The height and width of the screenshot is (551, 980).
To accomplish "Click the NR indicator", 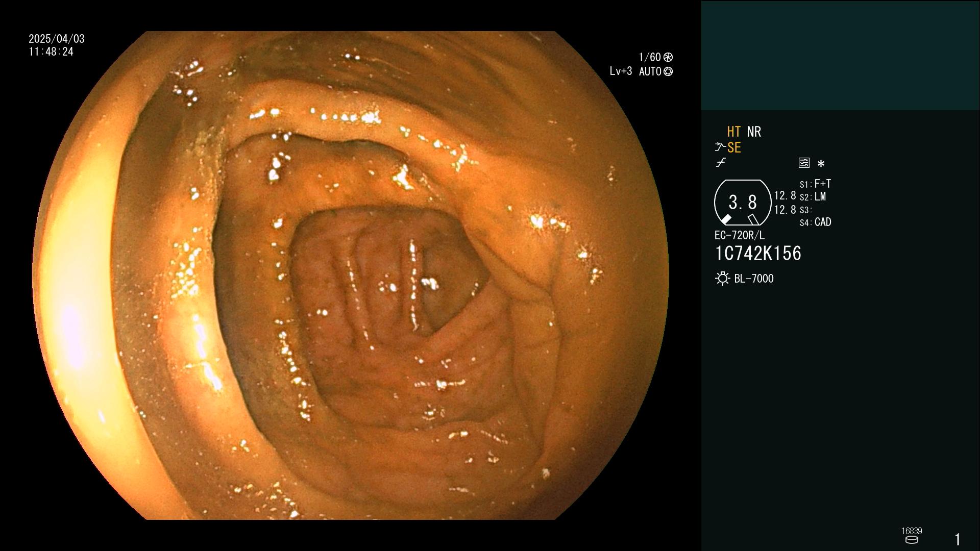I will coord(754,132).
